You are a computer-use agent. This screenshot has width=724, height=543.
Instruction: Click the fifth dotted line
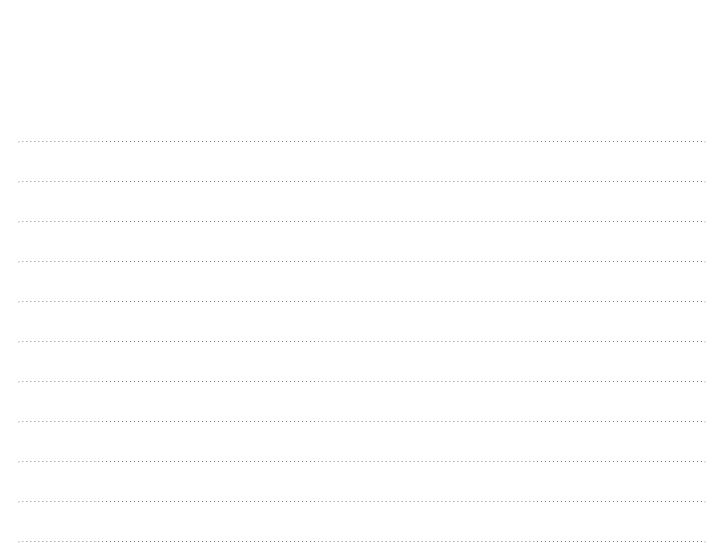(362, 302)
